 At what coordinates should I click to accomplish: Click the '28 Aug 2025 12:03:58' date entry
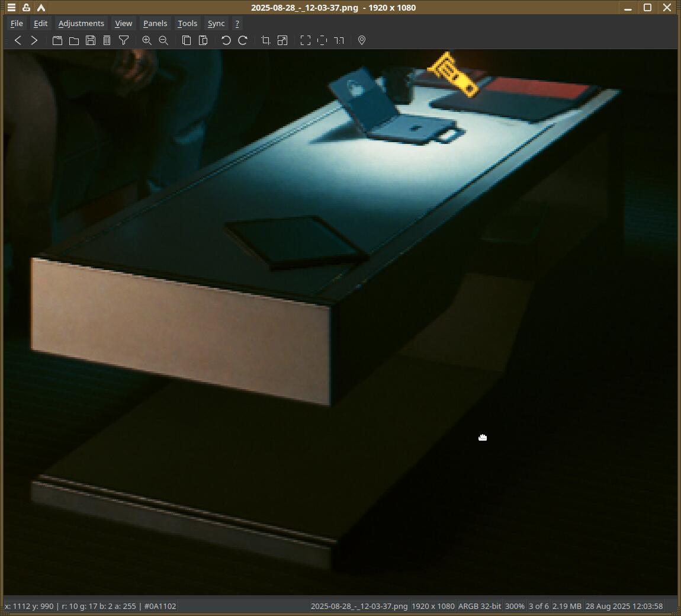[624, 606]
